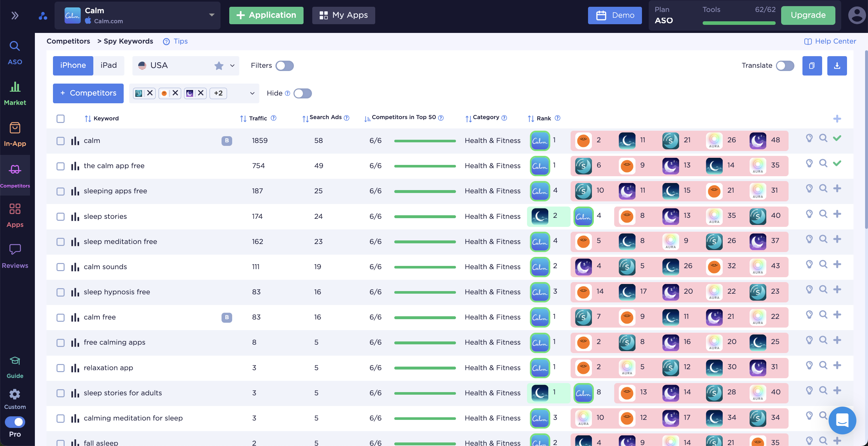
Task: Show the +2 more competitors chip
Action: click(x=218, y=93)
